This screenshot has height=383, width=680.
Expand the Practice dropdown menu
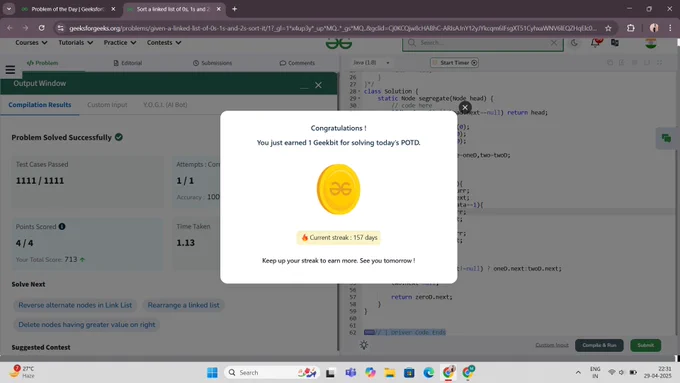(120, 43)
